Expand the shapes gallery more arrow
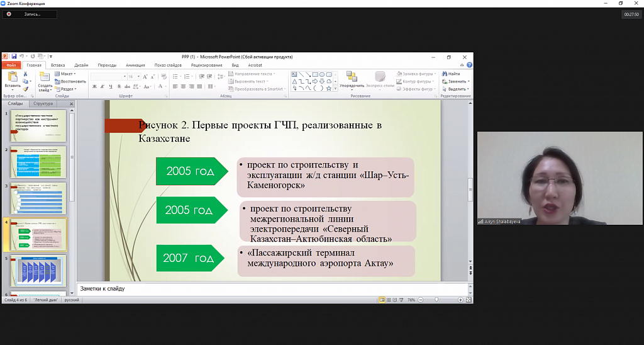Viewport: 644px width, 345px height. pyautogui.click(x=336, y=88)
